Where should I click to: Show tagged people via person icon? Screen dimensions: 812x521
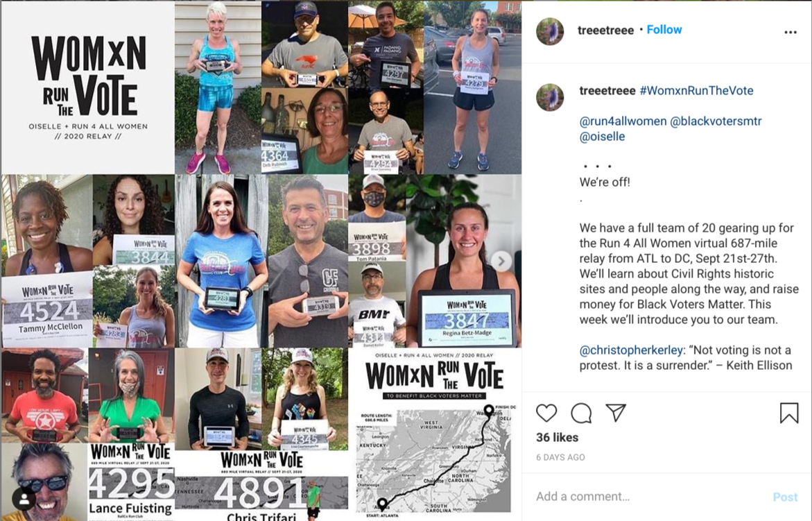[x=24, y=499]
